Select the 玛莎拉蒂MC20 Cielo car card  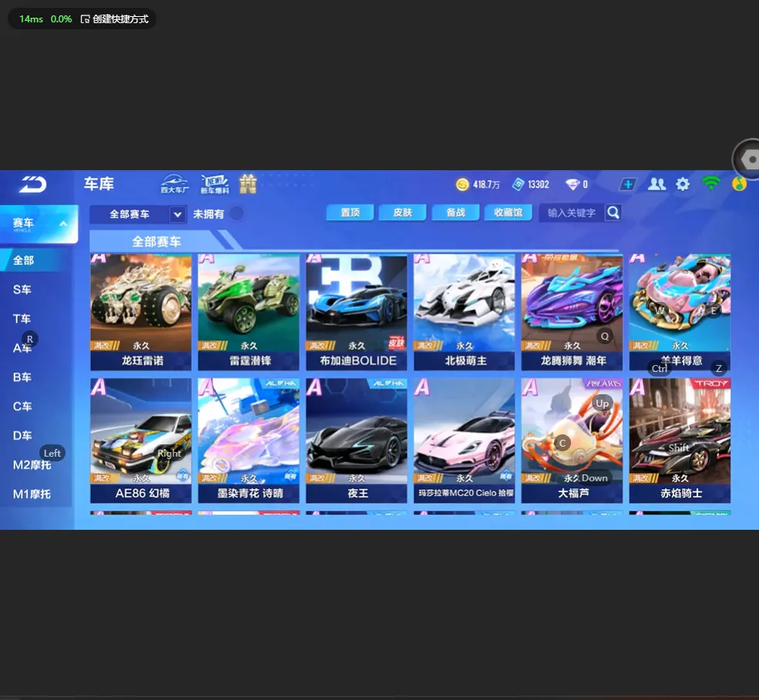click(x=464, y=440)
